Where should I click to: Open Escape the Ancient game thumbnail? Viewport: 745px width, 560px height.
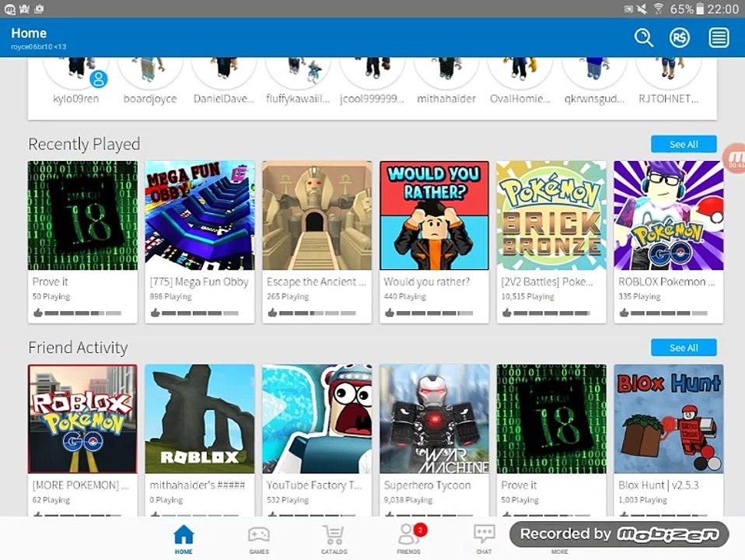[x=317, y=215]
